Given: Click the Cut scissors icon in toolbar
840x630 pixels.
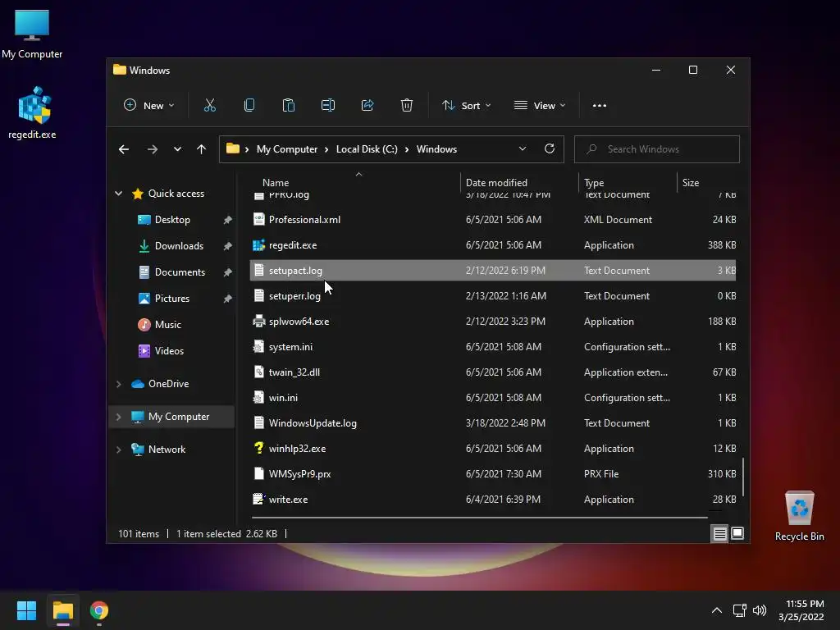Looking at the screenshot, I should point(209,106).
